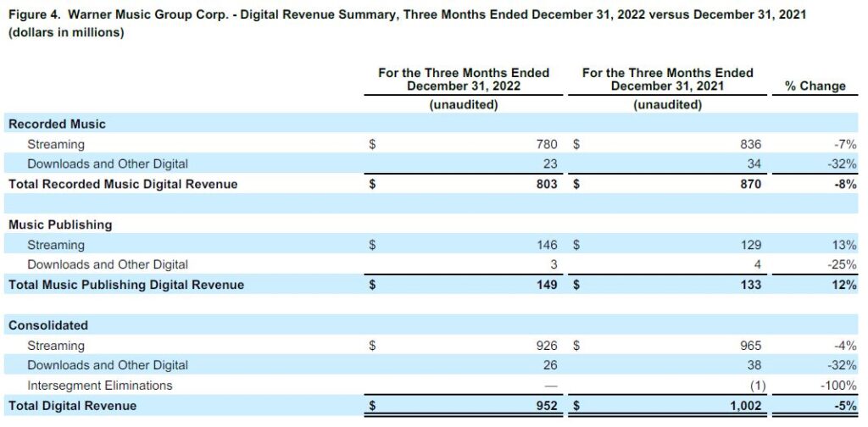Viewport: 868px width, 427px height.
Task: Select the Total Music Publishing Digital Revenue label
Action: (126, 285)
